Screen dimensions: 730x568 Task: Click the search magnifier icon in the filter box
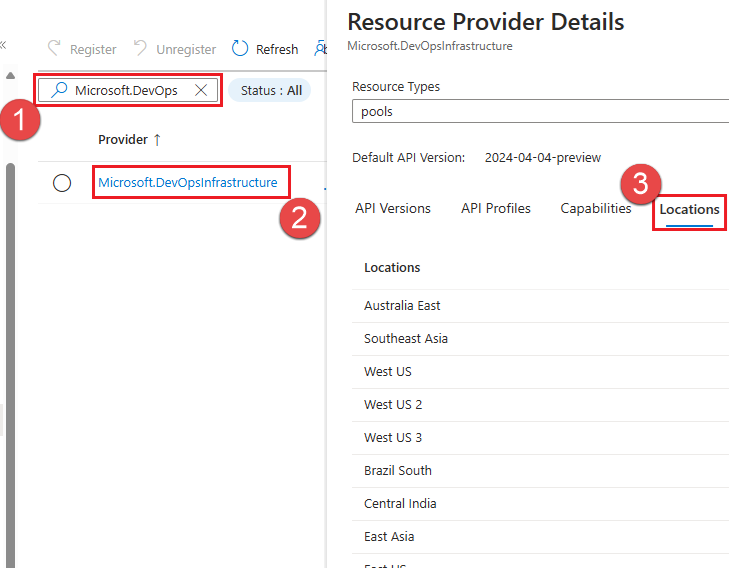(x=59, y=89)
